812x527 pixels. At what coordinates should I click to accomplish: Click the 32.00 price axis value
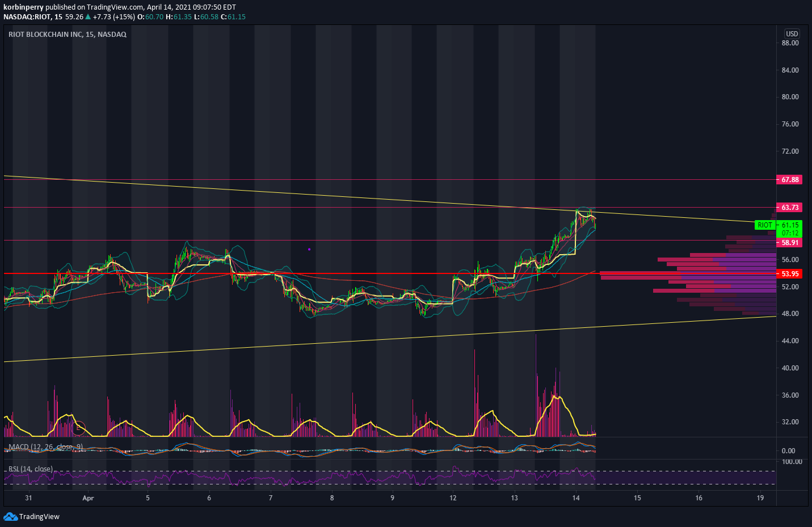coord(790,422)
